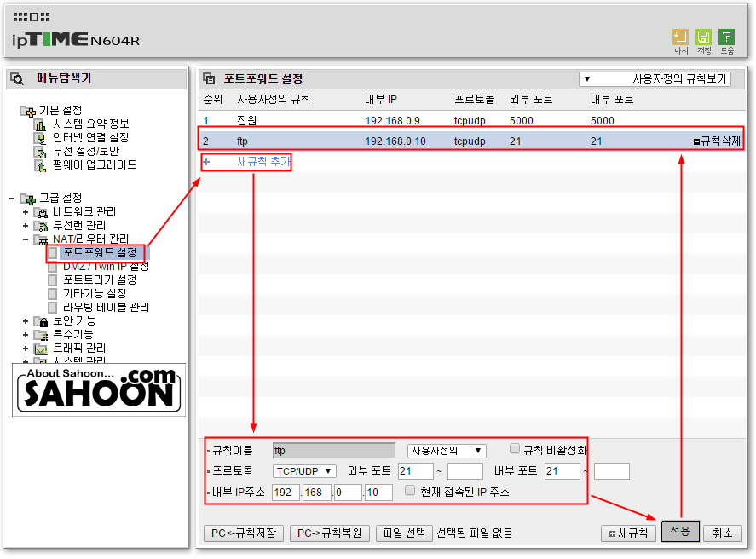
Task: Click the 적용 apply button
Action: [x=680, y=531]
